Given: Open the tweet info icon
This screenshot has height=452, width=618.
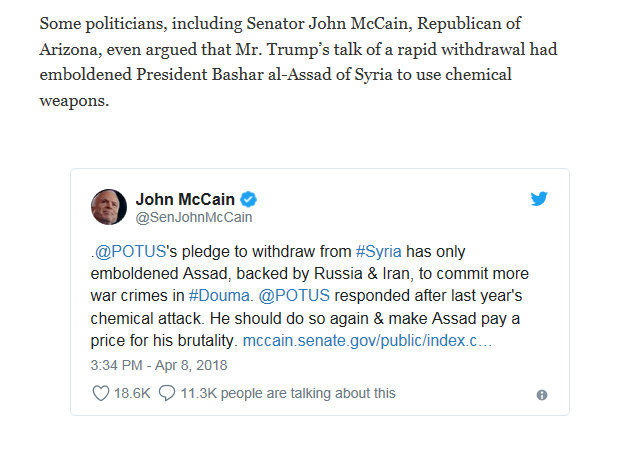Looking at the screenshot, I should (542, 395).
